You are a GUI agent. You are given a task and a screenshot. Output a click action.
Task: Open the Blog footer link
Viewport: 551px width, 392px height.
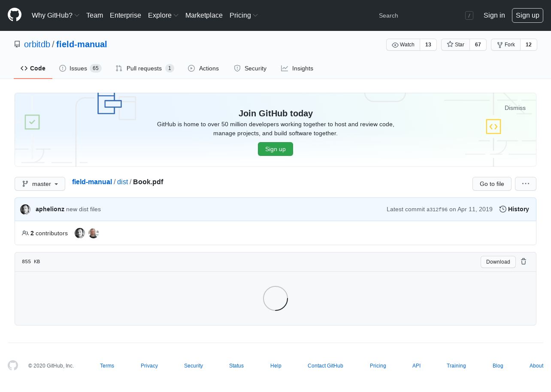[498, 366]
